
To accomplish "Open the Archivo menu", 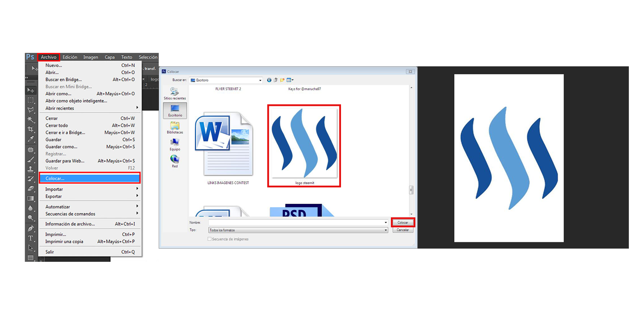I will pos(49,57).
